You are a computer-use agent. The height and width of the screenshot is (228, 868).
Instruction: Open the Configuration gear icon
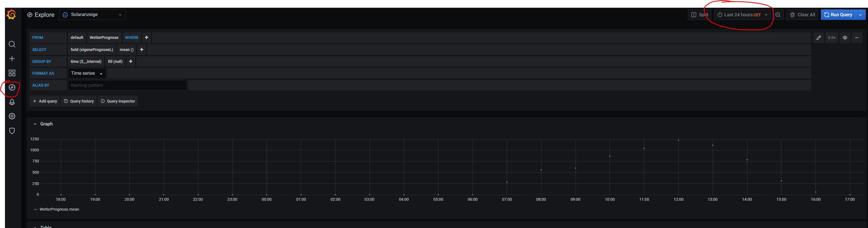click(x=12, y=116)
